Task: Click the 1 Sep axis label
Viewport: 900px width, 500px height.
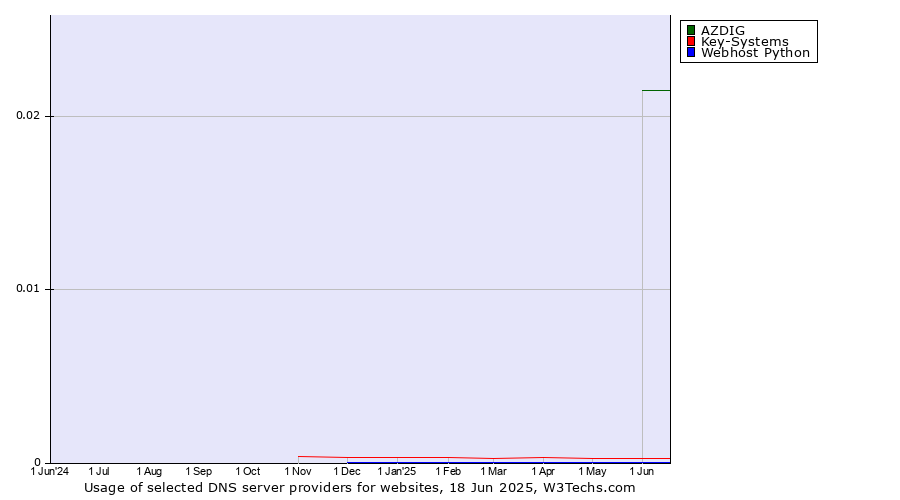Action: point(199,471)
